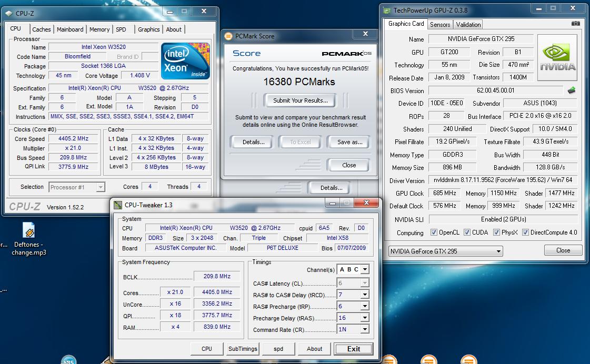Image resolution: width=590 pixels, height=364 pixels.
Task: Switch to the Graphics tab in CPU-Z
Action: 148,29
